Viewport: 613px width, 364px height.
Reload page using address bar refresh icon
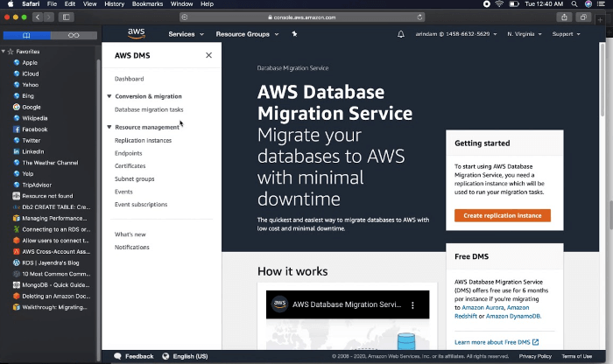click(x=419, y=17)
